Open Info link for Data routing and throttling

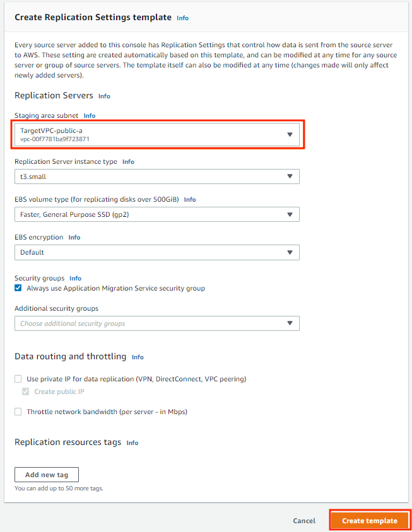138,357
